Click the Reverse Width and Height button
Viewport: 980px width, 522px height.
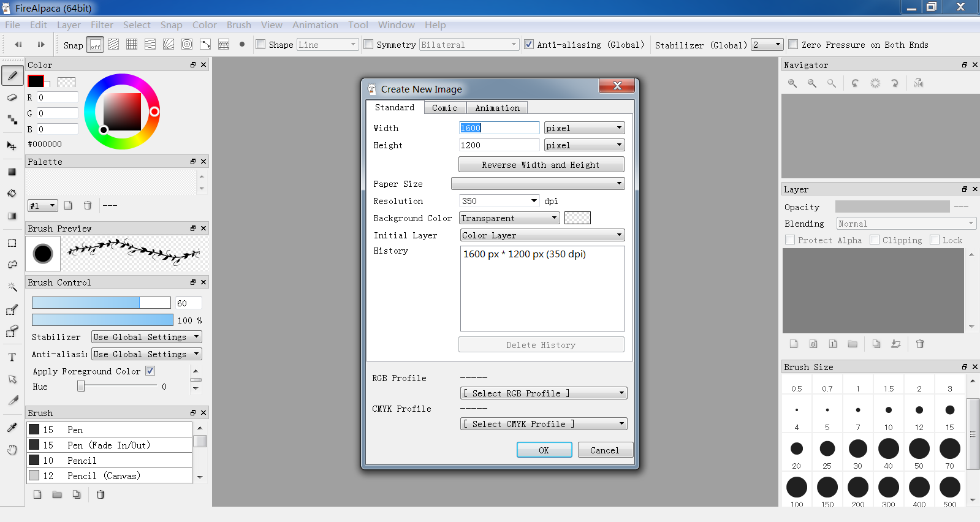(x=541, y=165)
